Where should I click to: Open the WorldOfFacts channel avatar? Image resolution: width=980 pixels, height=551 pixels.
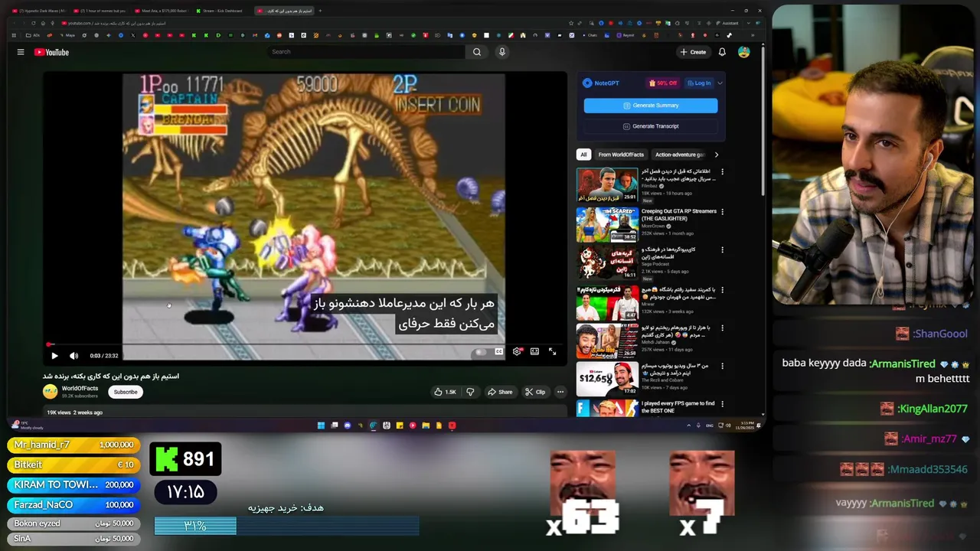(x=50, y=392)
